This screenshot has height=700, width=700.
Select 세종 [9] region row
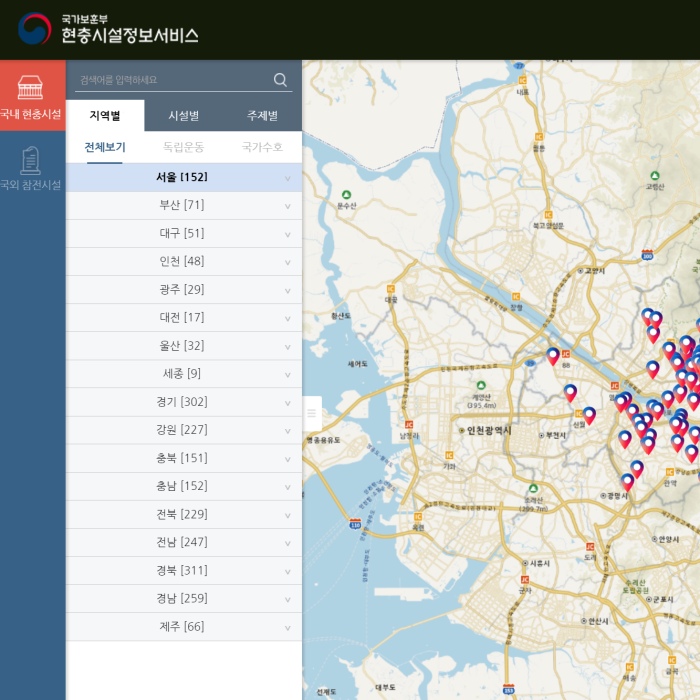[x=184, y=374]
